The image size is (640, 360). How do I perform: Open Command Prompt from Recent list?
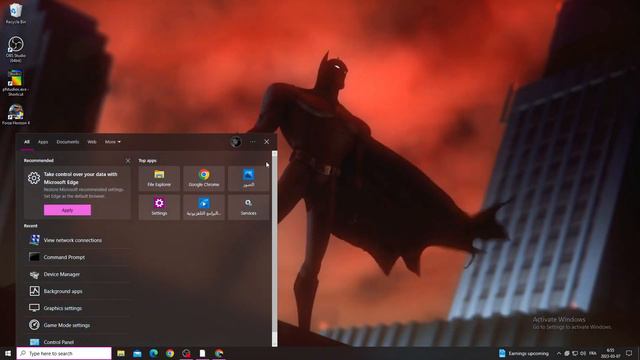pyautogui.click(x=78, y=257)
